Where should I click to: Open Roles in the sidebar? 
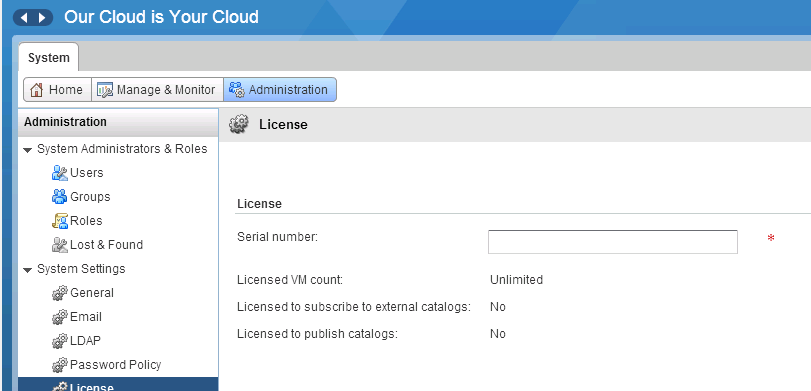point(86,220)
